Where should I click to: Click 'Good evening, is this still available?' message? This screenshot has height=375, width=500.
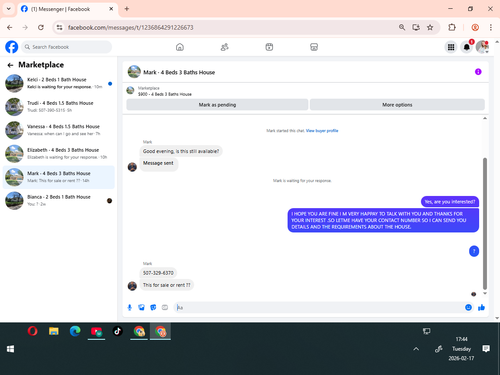[x=181, y=151]
